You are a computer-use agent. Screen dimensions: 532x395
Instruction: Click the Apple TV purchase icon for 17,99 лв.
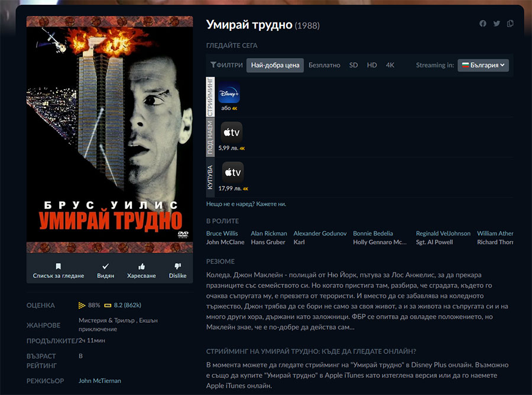(232, 173)
